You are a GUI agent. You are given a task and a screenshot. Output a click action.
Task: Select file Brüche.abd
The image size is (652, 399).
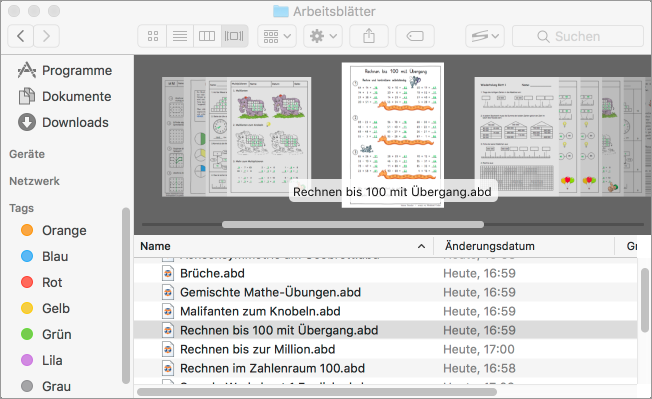(385, 273)
